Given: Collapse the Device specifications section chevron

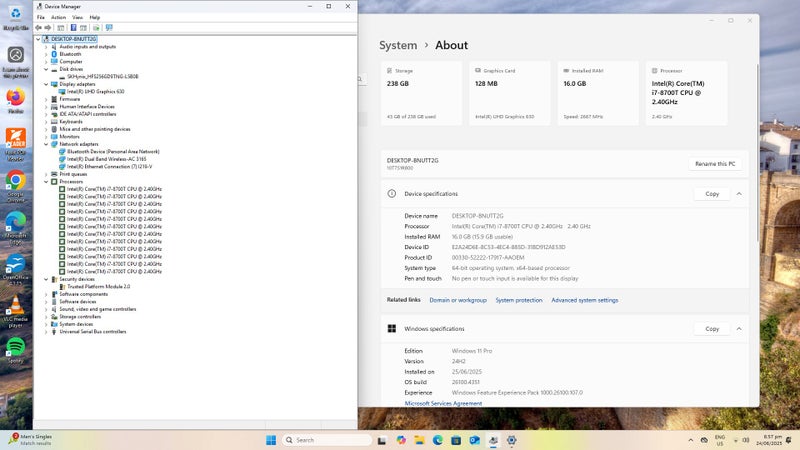Looking at the screenshot, I should pyautogui.click(x=739, y=194).
